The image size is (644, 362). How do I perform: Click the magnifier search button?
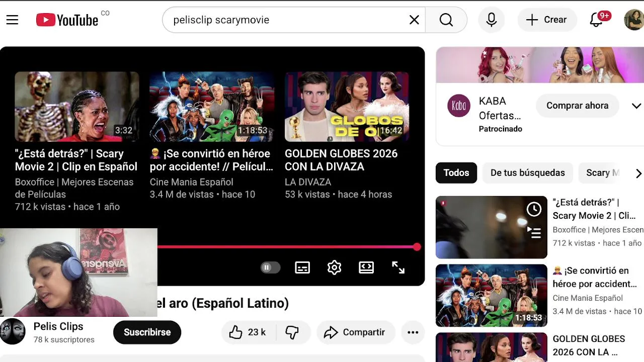(x=446, y=20)
